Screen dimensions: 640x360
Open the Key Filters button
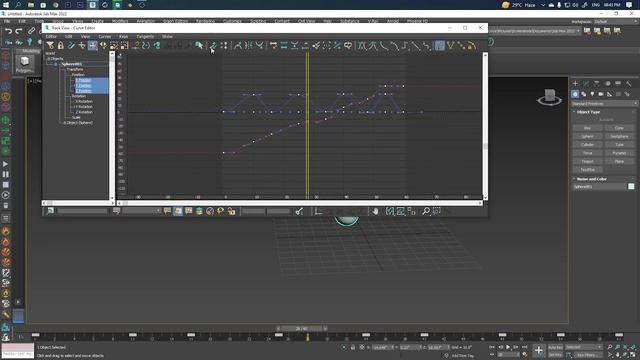pos(588,355)
